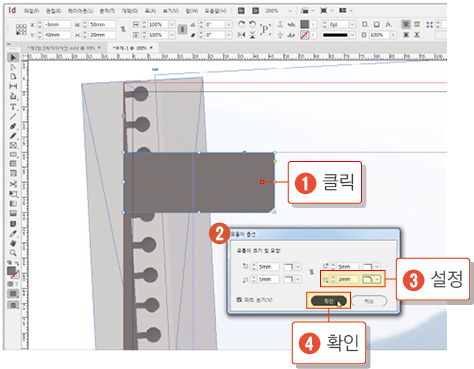The width and height of the screenshot is (474, 369).
Task: Open the Object menu
Action: pyautogui.click(x=129, y=11)
